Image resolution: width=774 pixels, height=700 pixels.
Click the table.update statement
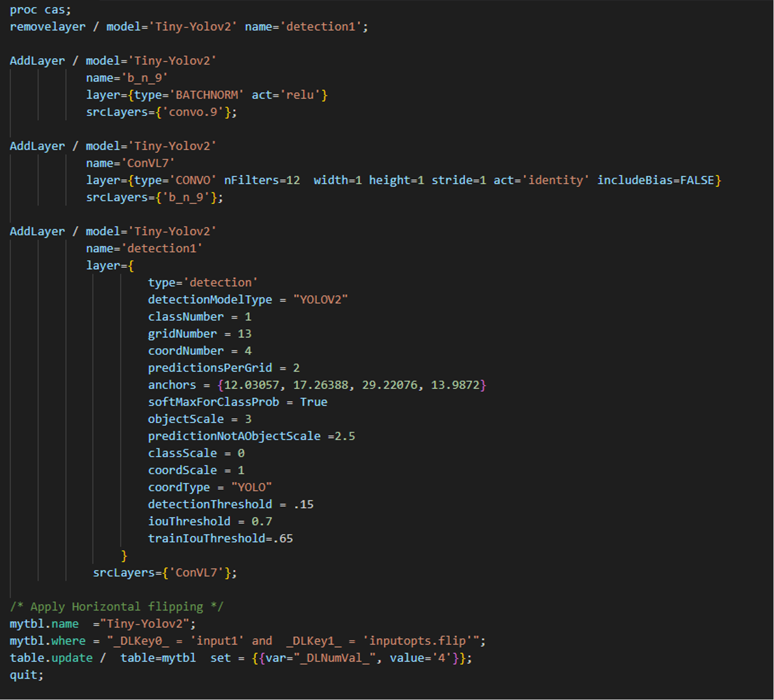click(x=51, y=659)
